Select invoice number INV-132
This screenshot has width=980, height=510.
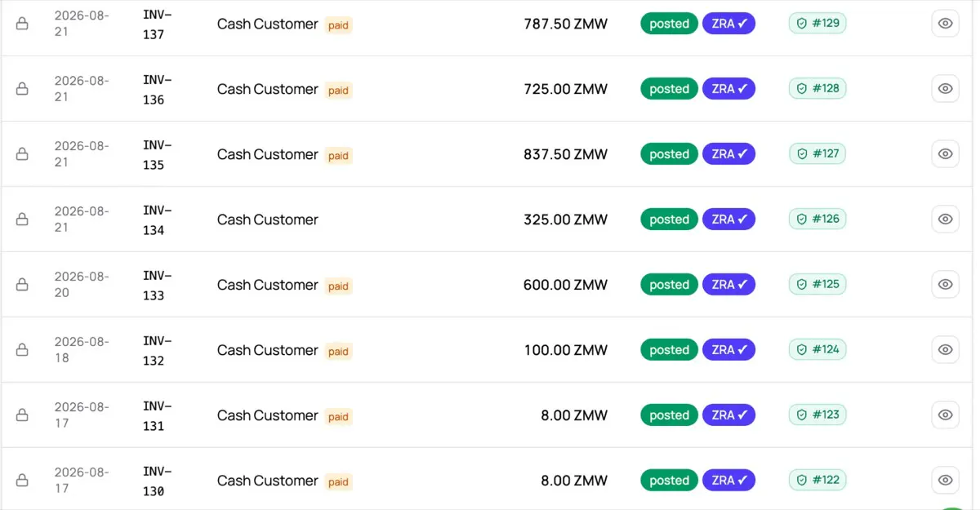tap(157, 351)
